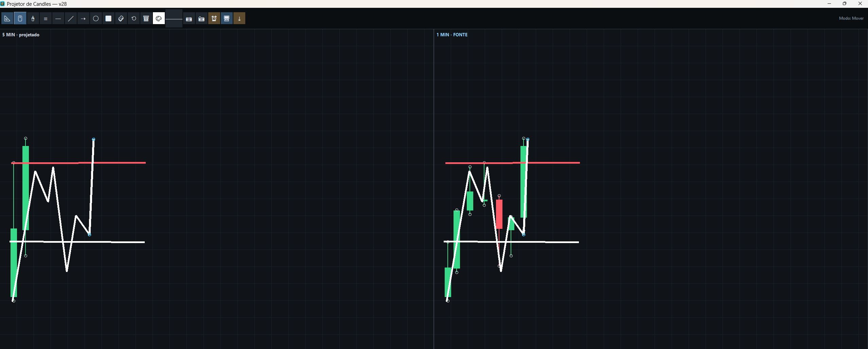Toggle the monitor screen button
Viewport: 868px width, 349px height.
point(227,19)
